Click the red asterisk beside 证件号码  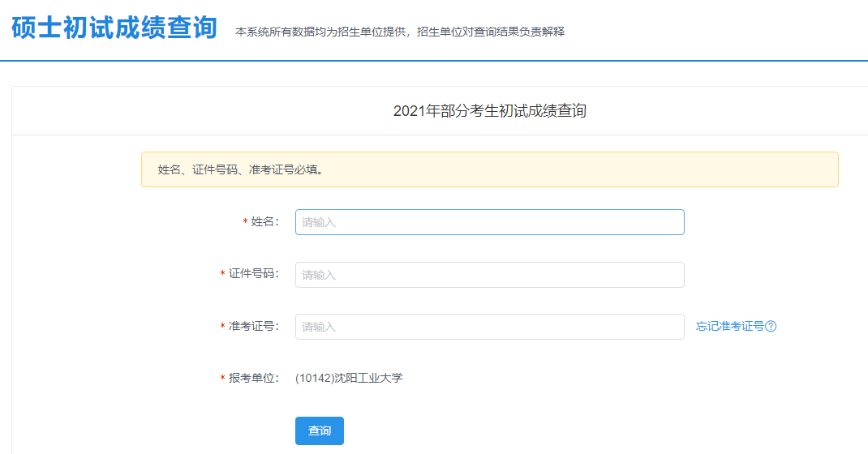coord(223,275)
